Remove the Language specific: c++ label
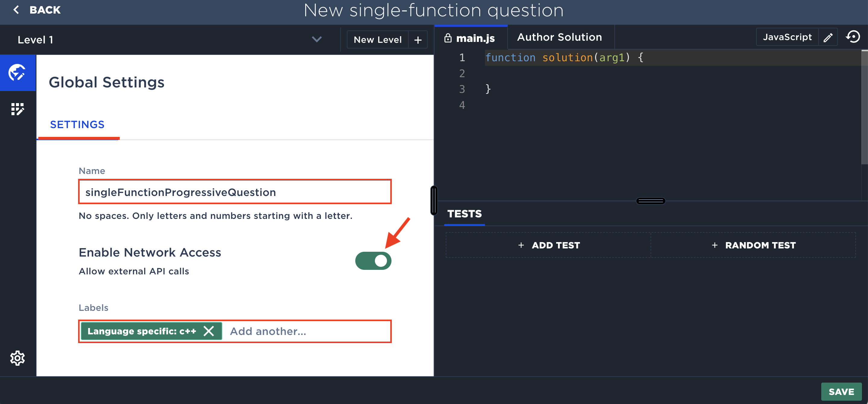This screenshot has height=404, width=868. [x=209, y=331]
